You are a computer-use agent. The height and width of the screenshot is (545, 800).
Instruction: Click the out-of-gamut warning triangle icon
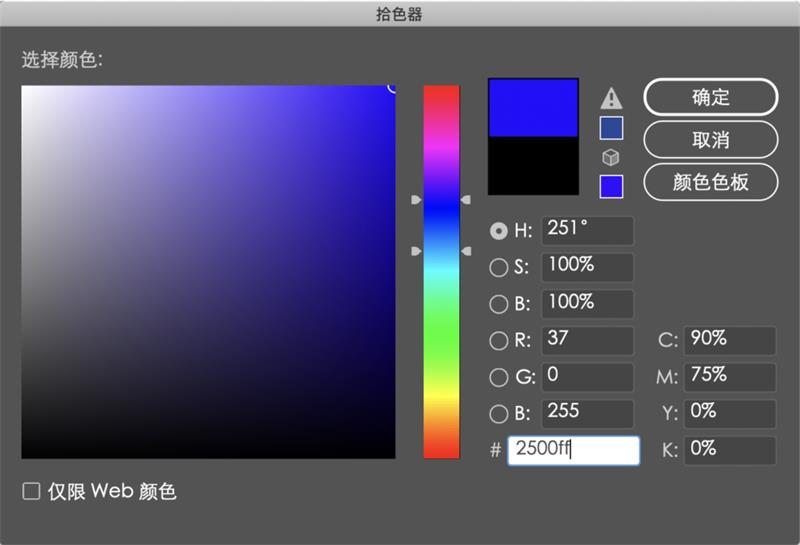(611, 98)
